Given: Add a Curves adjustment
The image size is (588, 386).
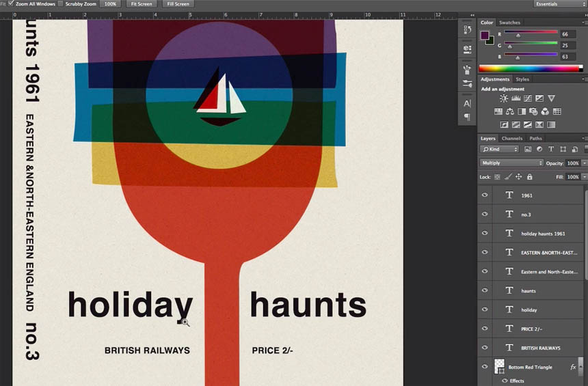Looking at the screenshot, I should 528,98.
